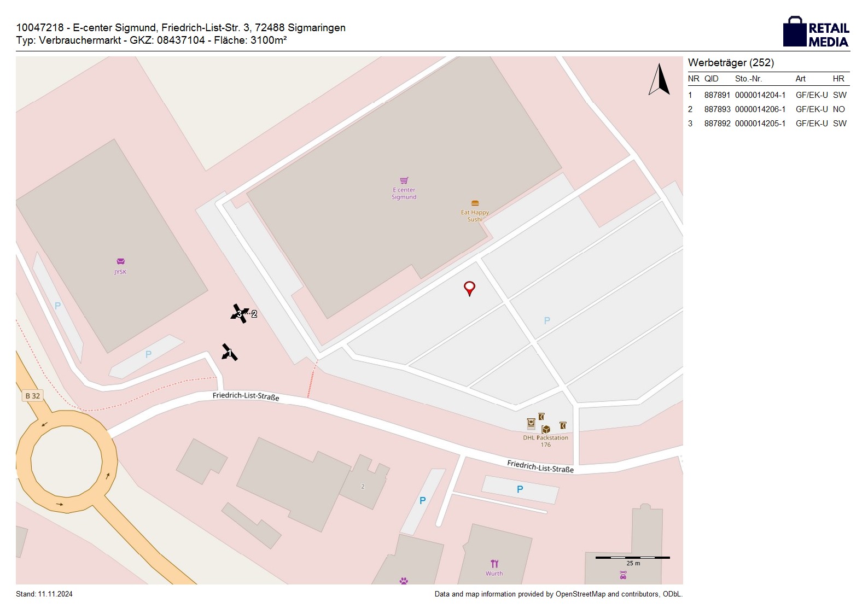This screenshot has width=868, height=614.
Task: Click the paw print icon at map bottom
Action: (404, 581)
